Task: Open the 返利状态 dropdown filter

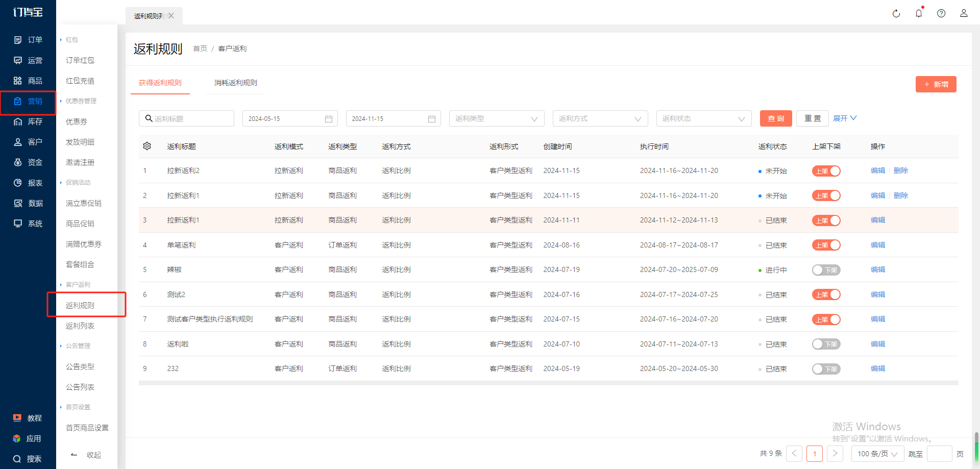Action: pos(704,118)
